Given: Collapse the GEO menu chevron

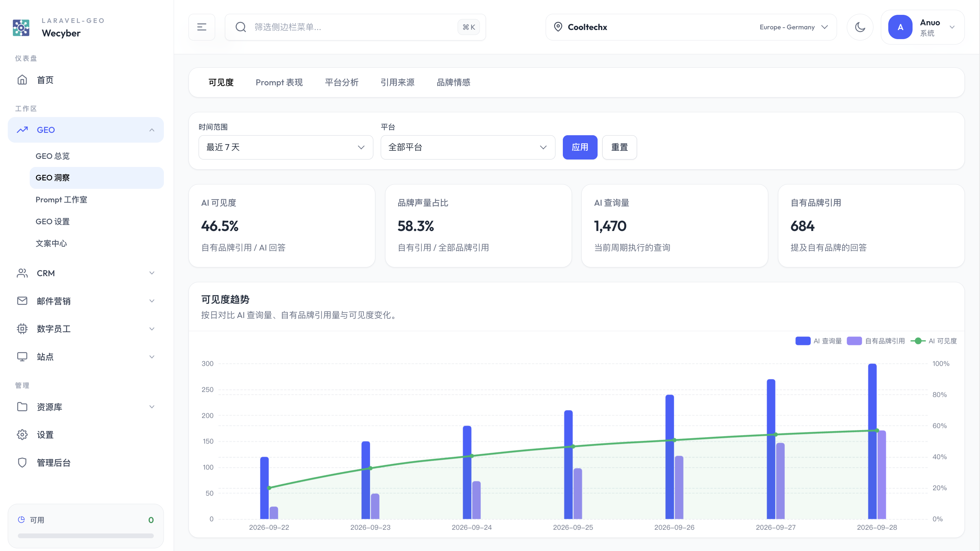Looking at the screenshot, I should coord(152,130).
